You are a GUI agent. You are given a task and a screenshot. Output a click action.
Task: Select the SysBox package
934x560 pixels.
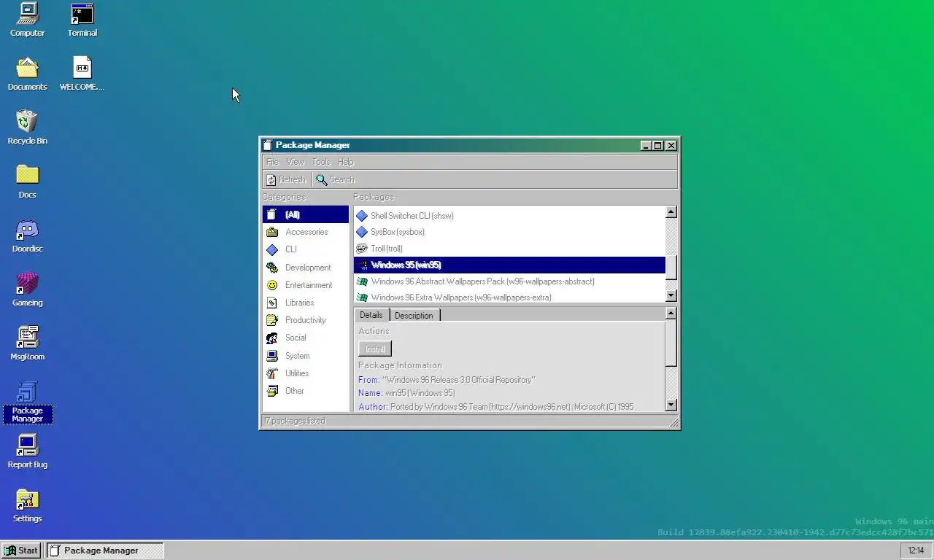(x=509, y=232)
